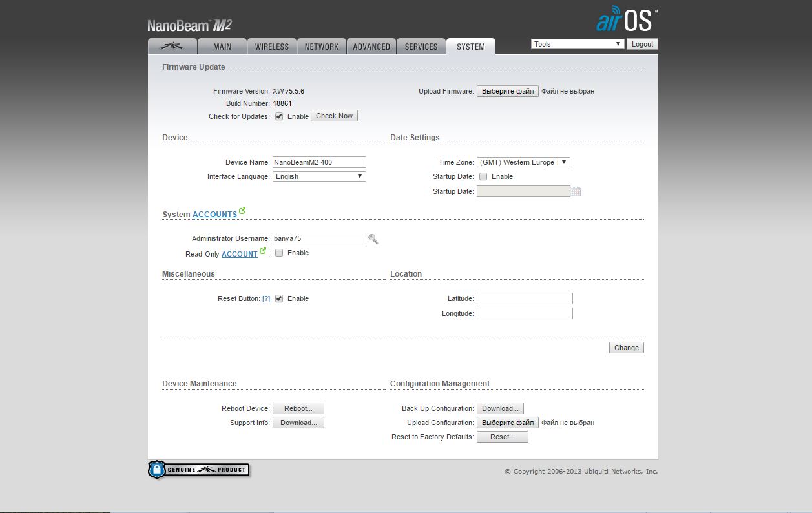Image resolution: width=812 pixels, height=513 pixels.
Task: Click the green external icon next to Read-Only ACCOUNT
Action: coord(263,251)
